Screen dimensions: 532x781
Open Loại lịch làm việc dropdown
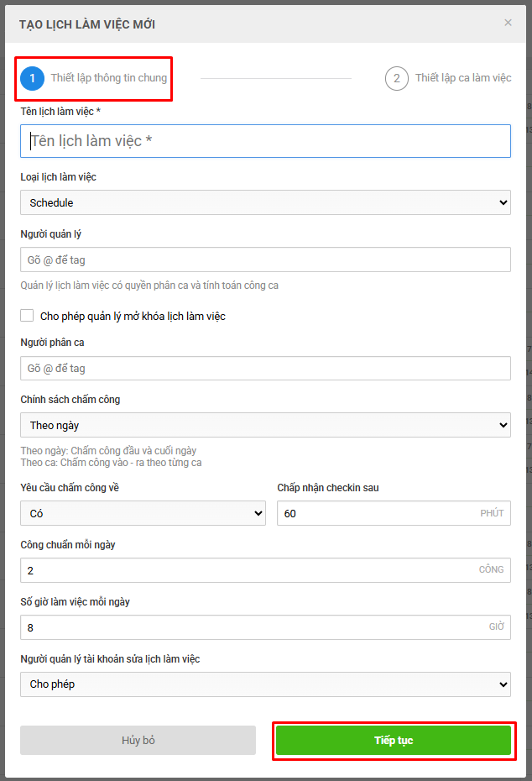265,202
